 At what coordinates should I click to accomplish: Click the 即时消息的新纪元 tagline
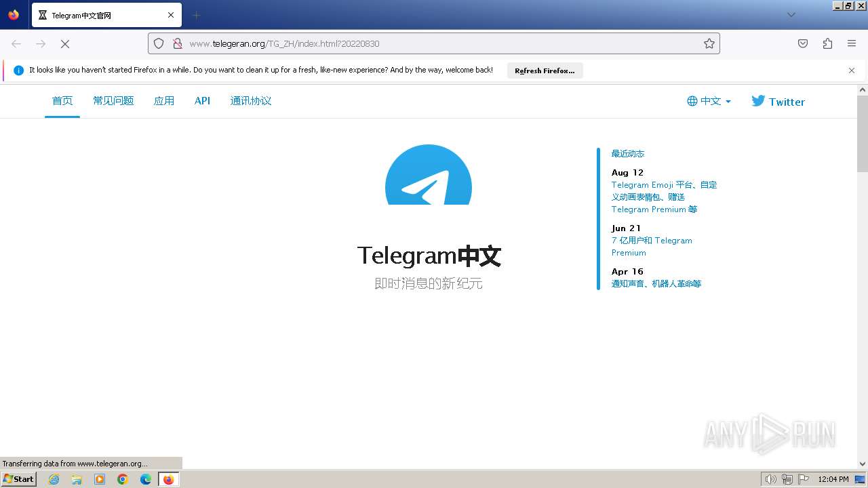click(429, 283)
